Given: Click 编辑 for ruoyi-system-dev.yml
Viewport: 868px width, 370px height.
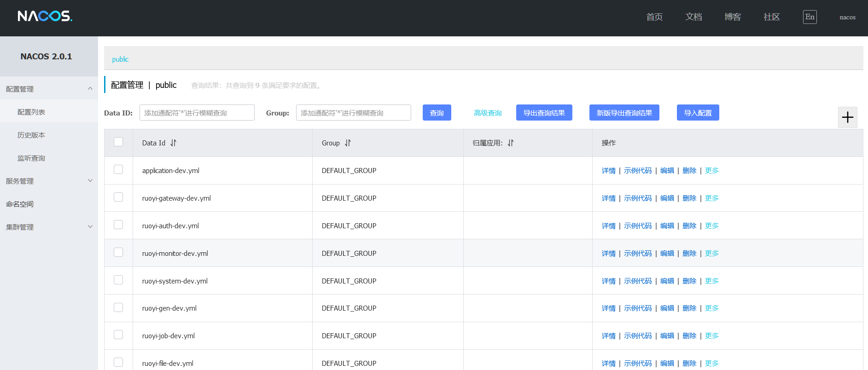Looking at the screenshot, I should tap(667, 281).
